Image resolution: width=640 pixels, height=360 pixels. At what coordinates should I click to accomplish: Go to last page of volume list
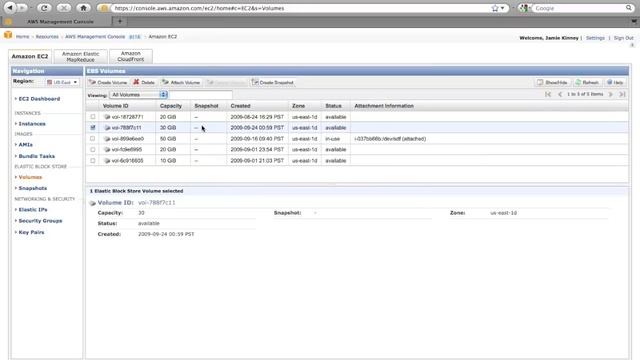tap(622, 94)
